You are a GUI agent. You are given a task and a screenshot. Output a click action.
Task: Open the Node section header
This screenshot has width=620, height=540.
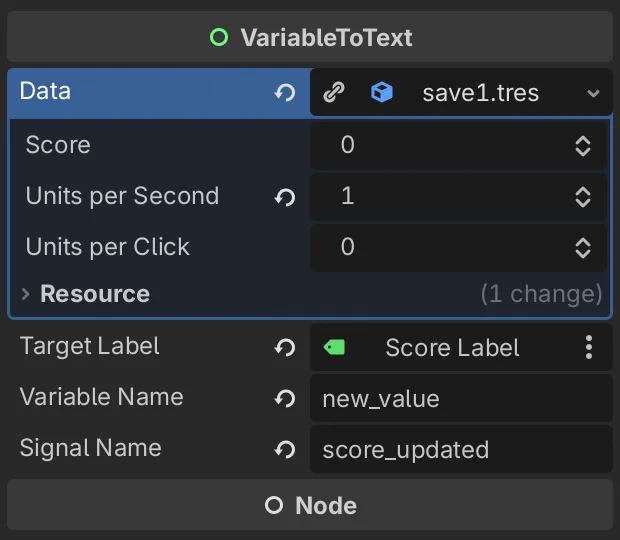tap(310, 505)
